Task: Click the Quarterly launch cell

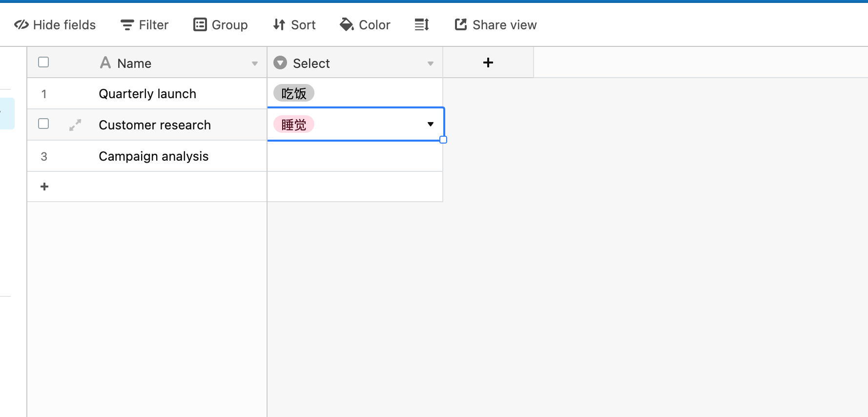Action: coord(147,94)
